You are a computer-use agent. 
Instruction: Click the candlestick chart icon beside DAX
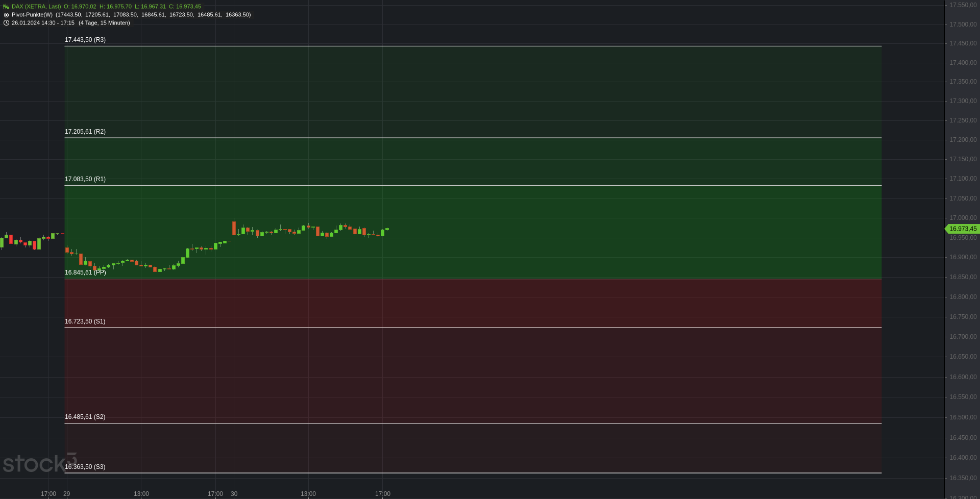[x=6, y=7]
